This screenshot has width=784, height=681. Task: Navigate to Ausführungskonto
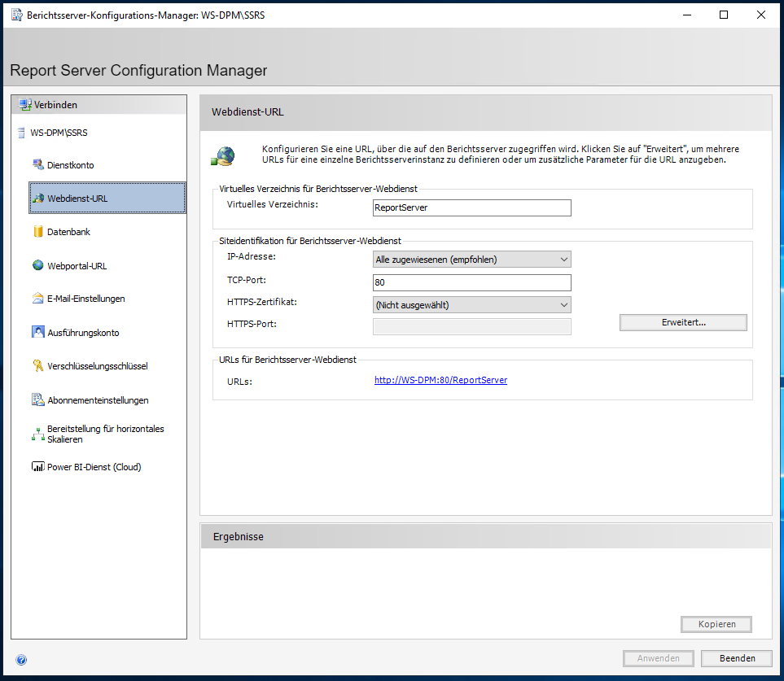(x=83, y=333)
